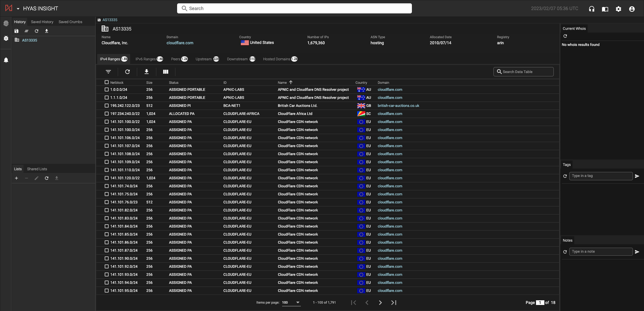Viewport: 644px width, 311px height.
Task: Toggle the select-all checkbox beside Netblock header
Action: click(107, 82)
